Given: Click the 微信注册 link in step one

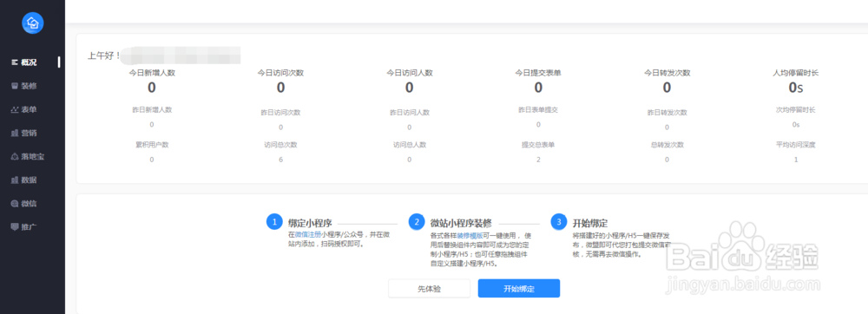Looking at the screenshot, I should point(308,234).
